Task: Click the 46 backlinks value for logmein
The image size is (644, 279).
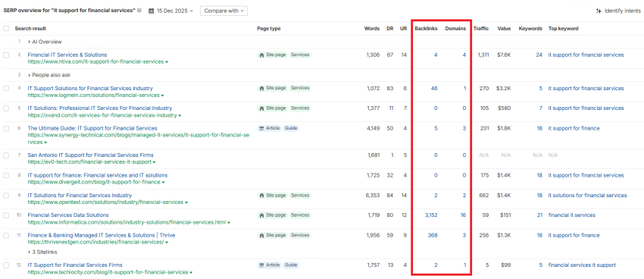Action: click(x=435, y=89)
